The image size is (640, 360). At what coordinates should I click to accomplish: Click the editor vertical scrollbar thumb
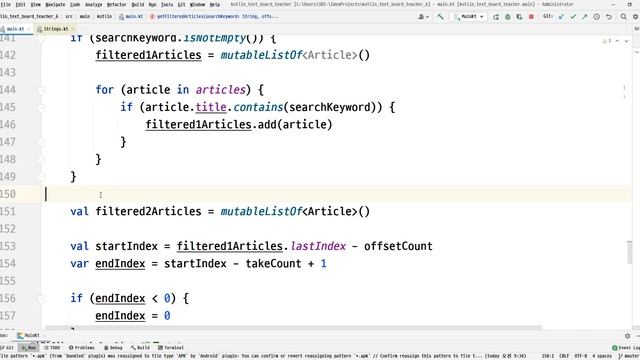(629, 252)
